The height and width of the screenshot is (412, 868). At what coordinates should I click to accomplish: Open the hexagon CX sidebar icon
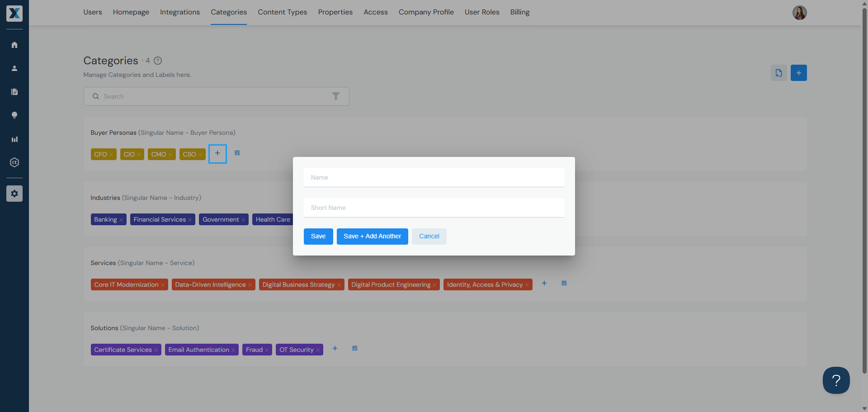coord(14,162)
